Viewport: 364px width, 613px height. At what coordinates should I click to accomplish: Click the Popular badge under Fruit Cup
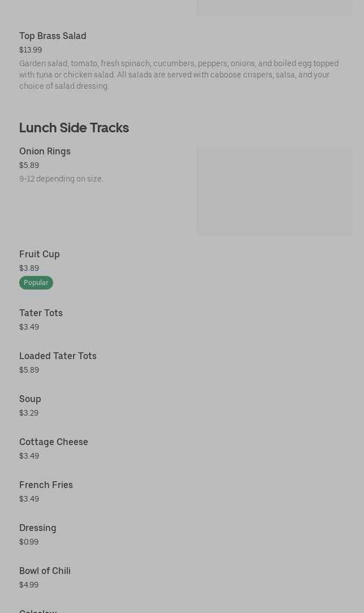pos(36,283)
